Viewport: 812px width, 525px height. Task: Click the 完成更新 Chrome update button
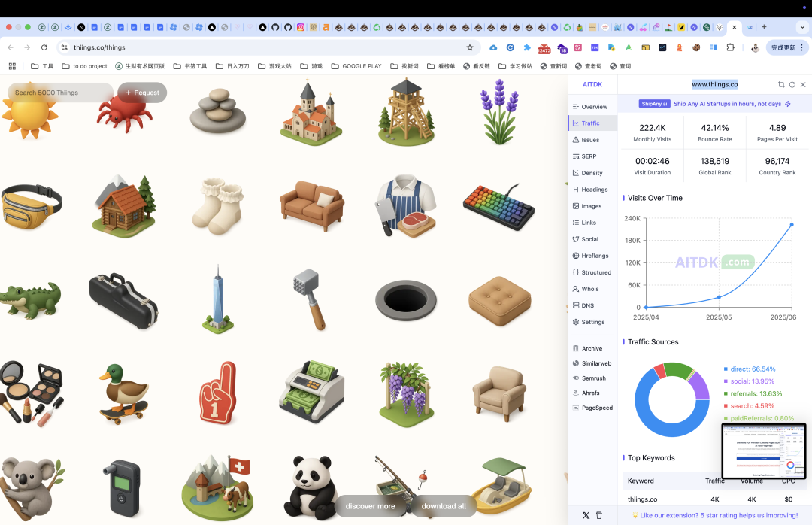pyautogui.click(x=786, y=47)
